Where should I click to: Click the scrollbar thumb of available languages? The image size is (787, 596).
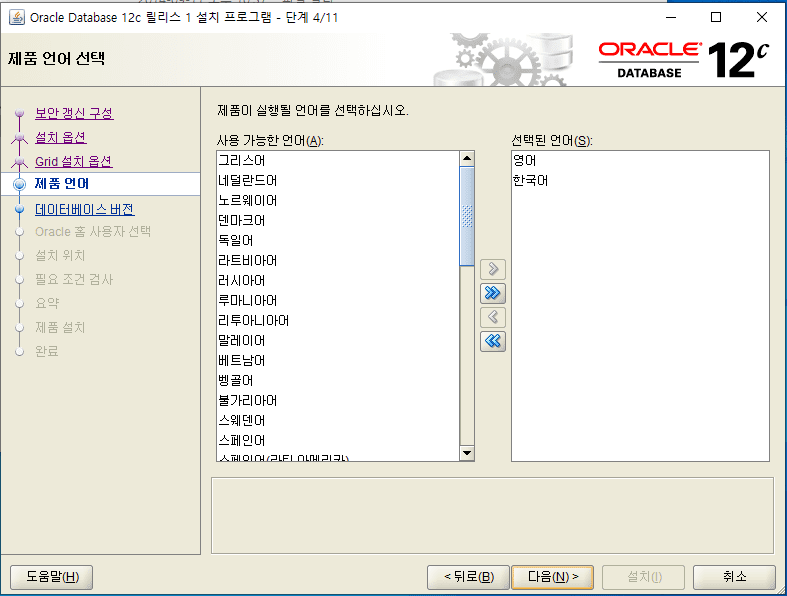(x=467, y=216)
